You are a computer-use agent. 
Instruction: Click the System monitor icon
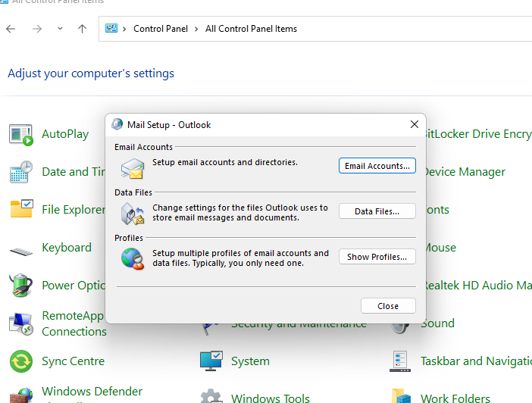pyautogui.click(x=211, y=361)
